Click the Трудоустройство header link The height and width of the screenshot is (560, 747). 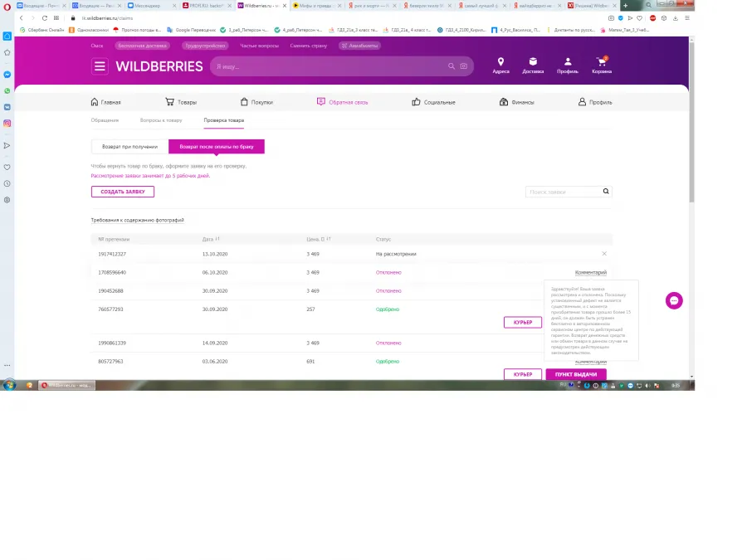205,46
